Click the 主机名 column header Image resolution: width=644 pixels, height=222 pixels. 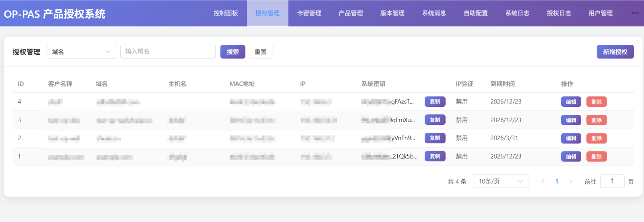click(177, 84)
